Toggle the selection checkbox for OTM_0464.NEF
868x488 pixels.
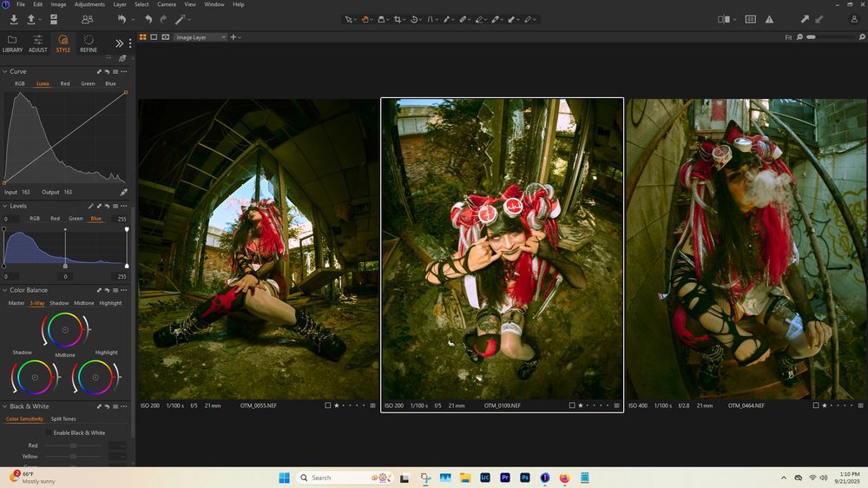coord(816,406)
